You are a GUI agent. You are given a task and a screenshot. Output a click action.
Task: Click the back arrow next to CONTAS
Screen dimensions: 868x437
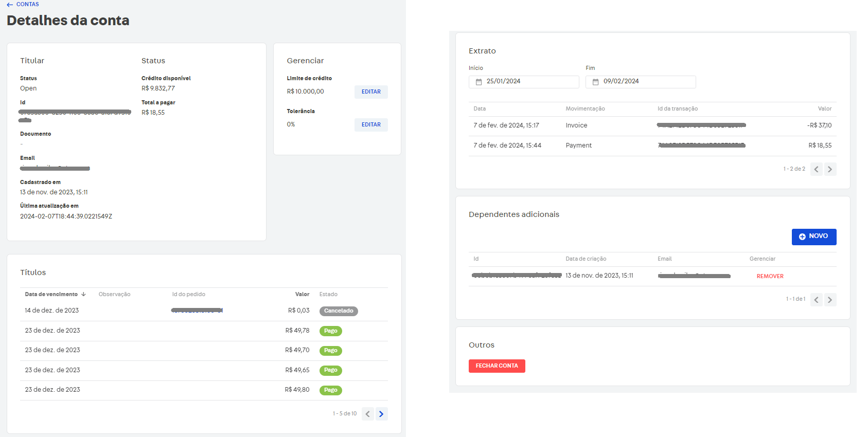[10, 5]
